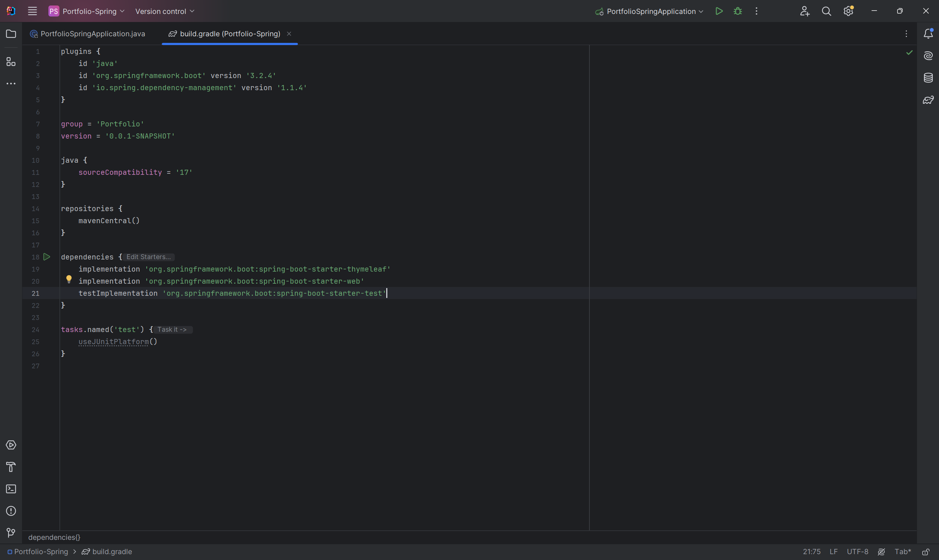
Task: Open the Version control dropdown
Action: coord(165,11)
